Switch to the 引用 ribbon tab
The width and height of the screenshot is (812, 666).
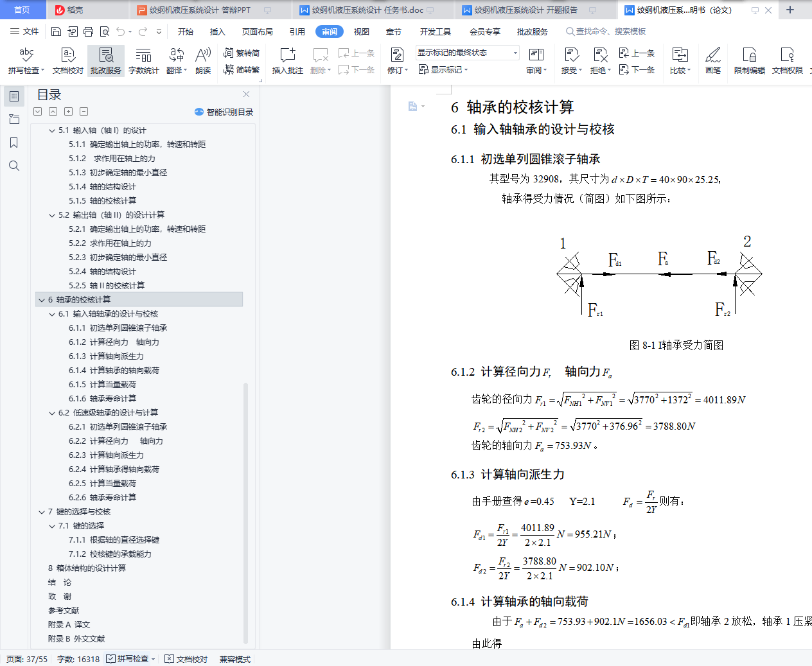297,31
